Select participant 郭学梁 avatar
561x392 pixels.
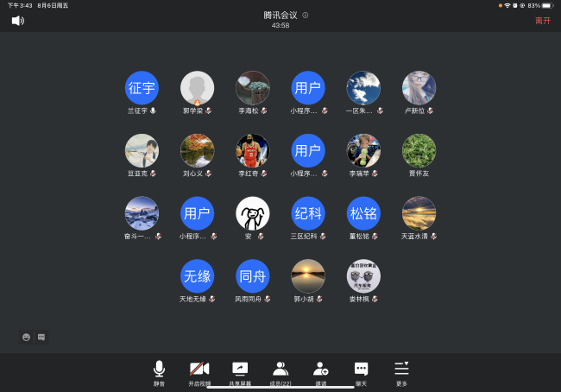(197, 88)
